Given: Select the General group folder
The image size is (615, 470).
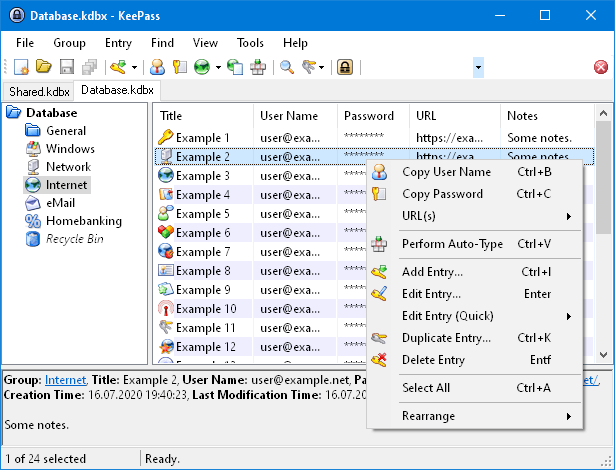Looking at the screenshot, I should [x=66, y=131].
